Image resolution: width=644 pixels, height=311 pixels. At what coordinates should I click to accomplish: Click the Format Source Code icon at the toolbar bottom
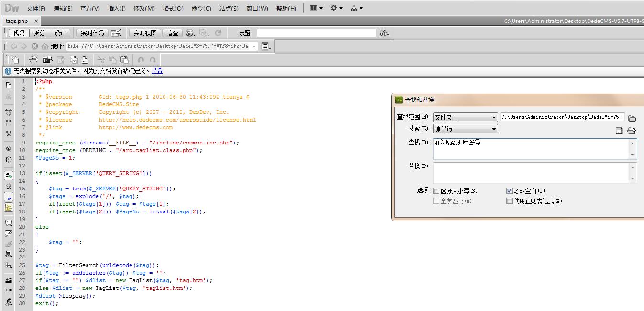[9, 302]
